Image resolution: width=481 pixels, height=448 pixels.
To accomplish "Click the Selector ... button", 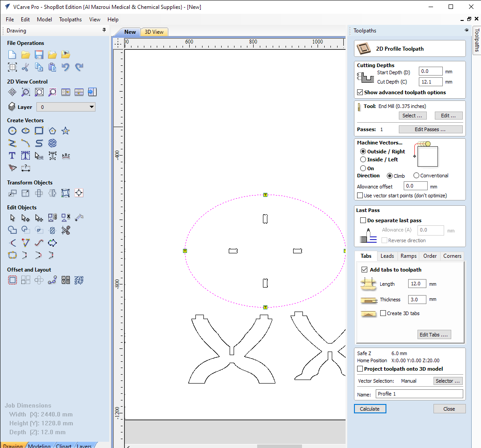I will pos(448,381).
